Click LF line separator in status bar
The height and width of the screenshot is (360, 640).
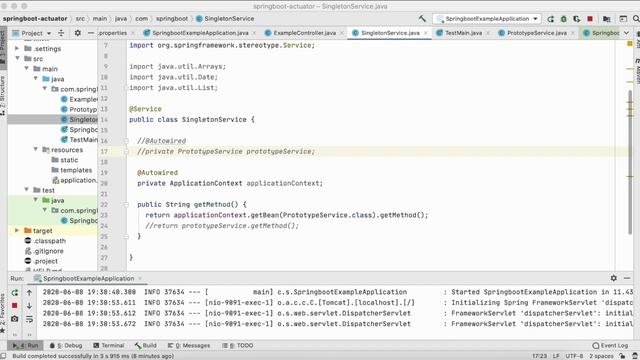(556, 356)
